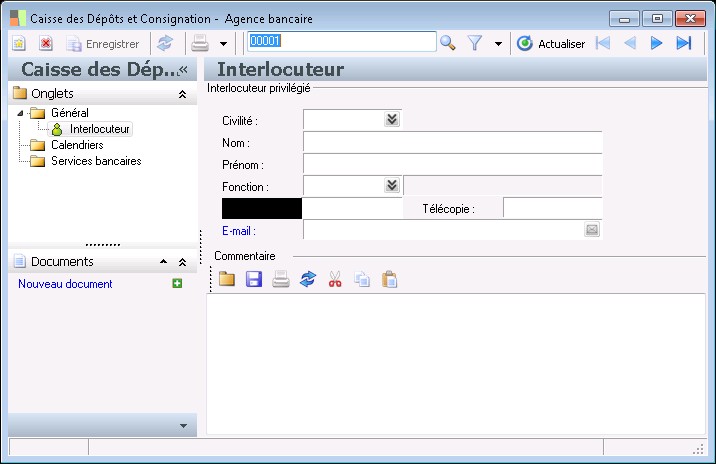The image size is (716, 464).
Task: Collapse the Onglets section chevron
Action: 182,94
